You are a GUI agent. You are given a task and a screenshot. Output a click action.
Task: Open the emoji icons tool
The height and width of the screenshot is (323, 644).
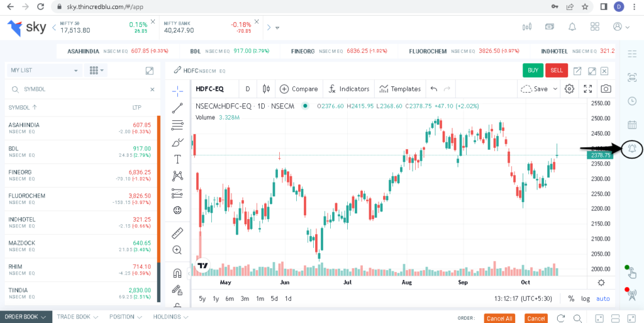(177, 210)
